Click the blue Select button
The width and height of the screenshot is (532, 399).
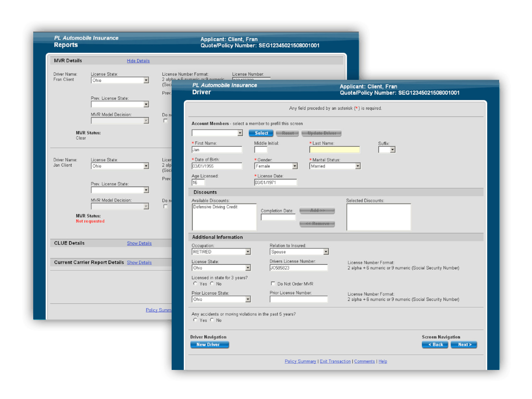point(261,133)
